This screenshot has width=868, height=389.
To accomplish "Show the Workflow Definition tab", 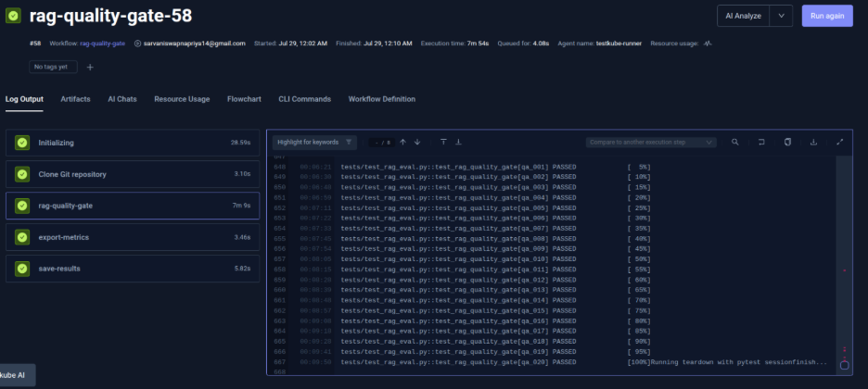I will click(x=381, y=99).
